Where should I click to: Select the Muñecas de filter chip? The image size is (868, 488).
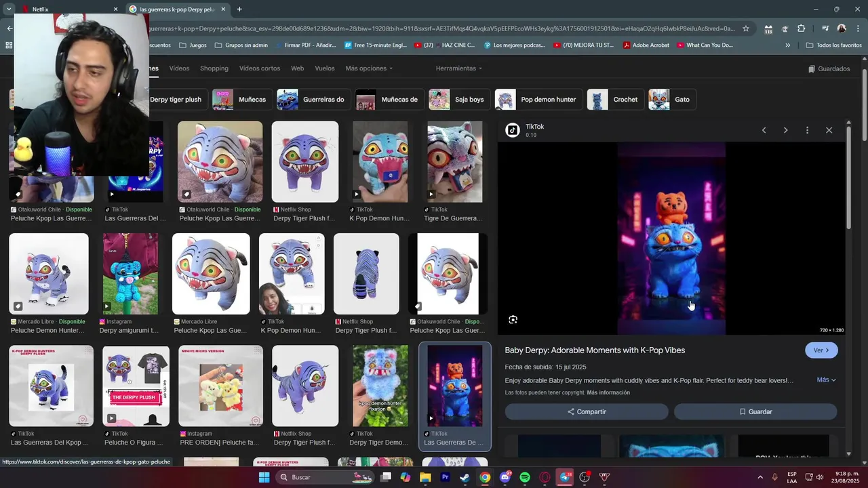pos(390,100)
